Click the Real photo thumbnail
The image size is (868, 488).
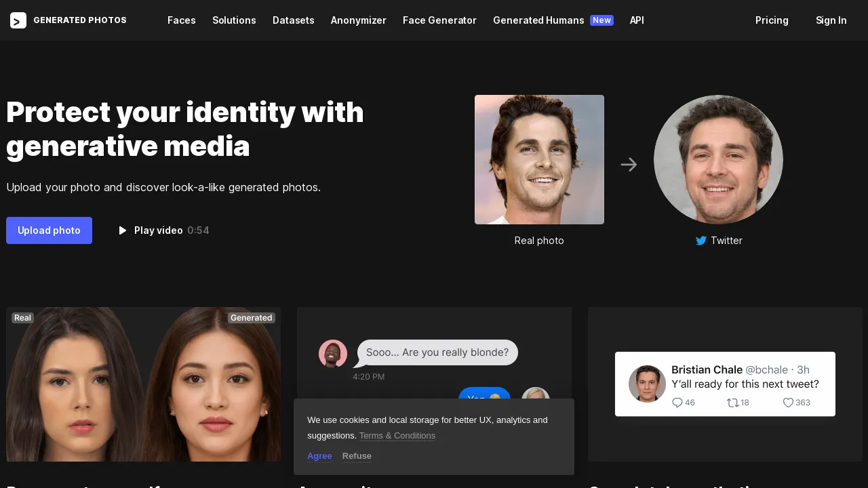(539, 159)
